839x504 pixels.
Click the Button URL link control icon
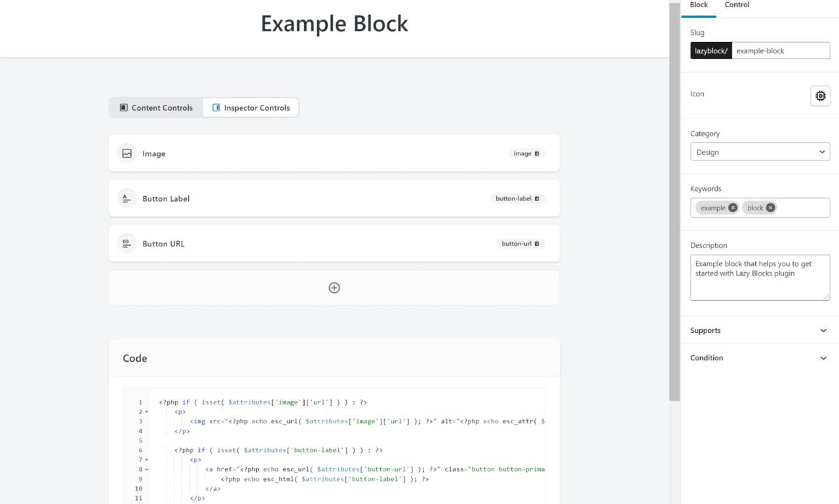126,243
